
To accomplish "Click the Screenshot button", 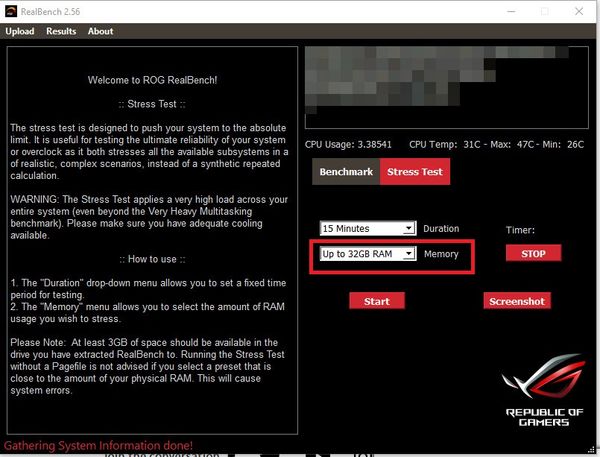I will pyautogui.click(x=518, y=300).
